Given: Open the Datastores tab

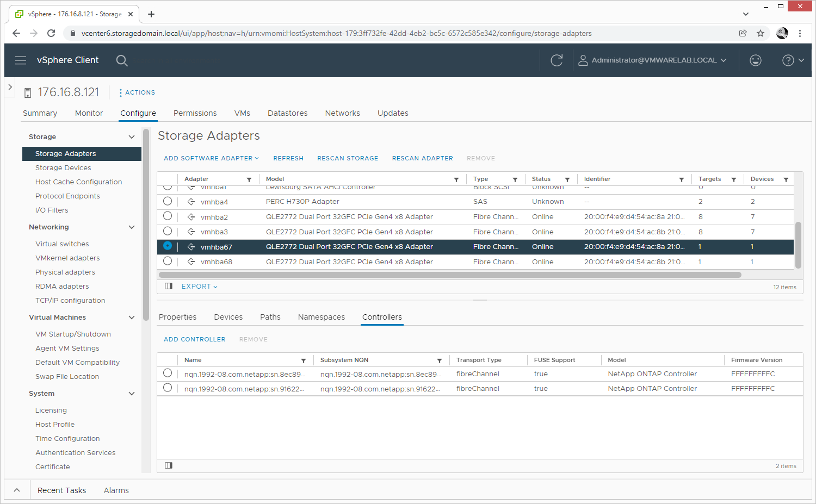Looking at the screenshot, I should 287,113.
